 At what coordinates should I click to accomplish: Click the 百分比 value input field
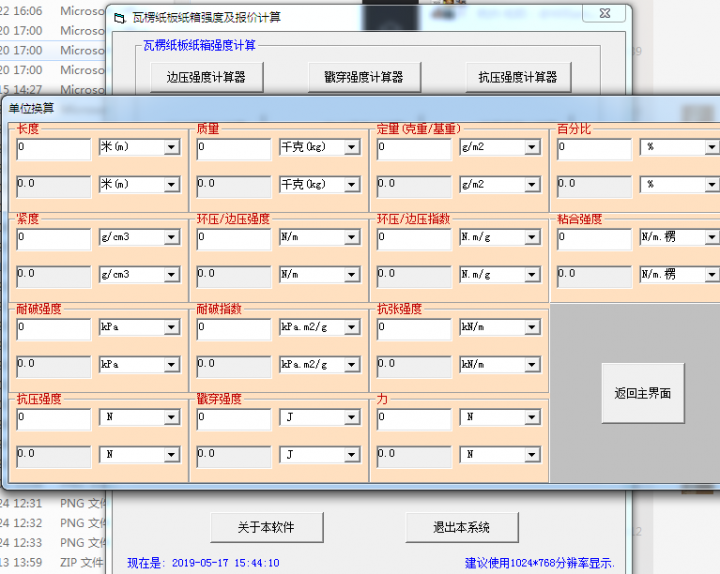pos(593,148)
